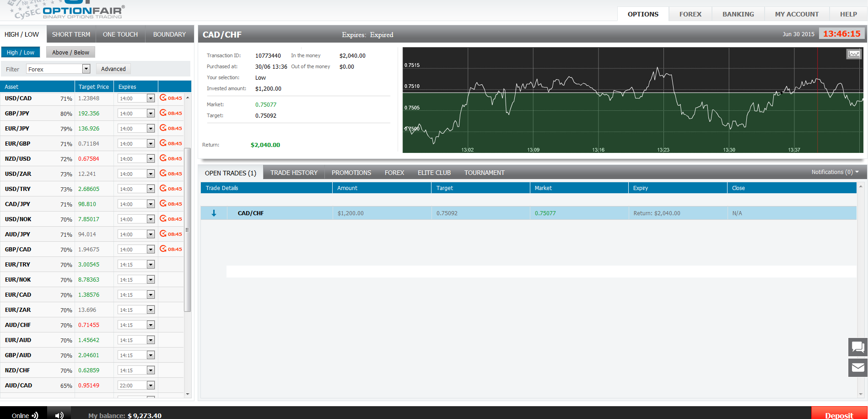Open expiry dropdown for EUR/TRY
Screen dimensions: 868x419
[151, 265]
